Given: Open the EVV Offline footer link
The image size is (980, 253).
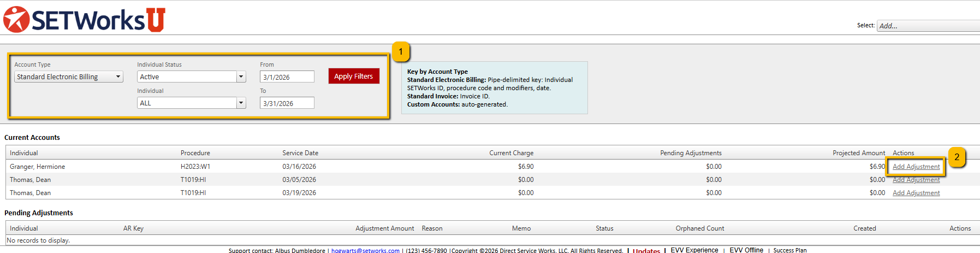Looking at the screenshot, I should click(x=746, y=250).
